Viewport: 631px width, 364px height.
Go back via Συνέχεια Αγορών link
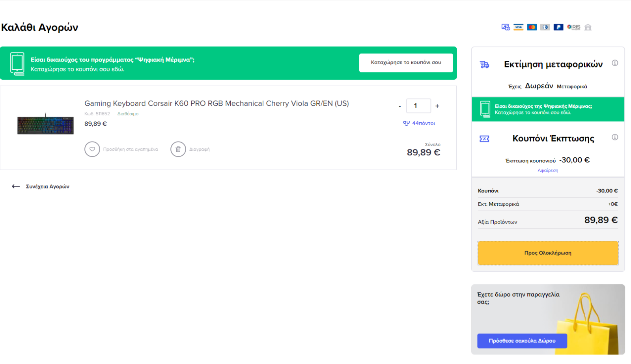pyautogui.click(x=48, y=187)
